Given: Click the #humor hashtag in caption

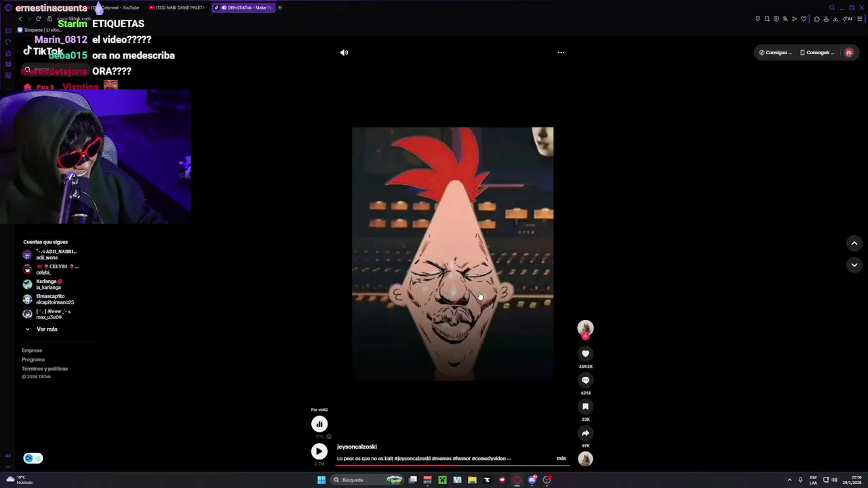Looking at the screenshot, I should (x=460, y=459).
